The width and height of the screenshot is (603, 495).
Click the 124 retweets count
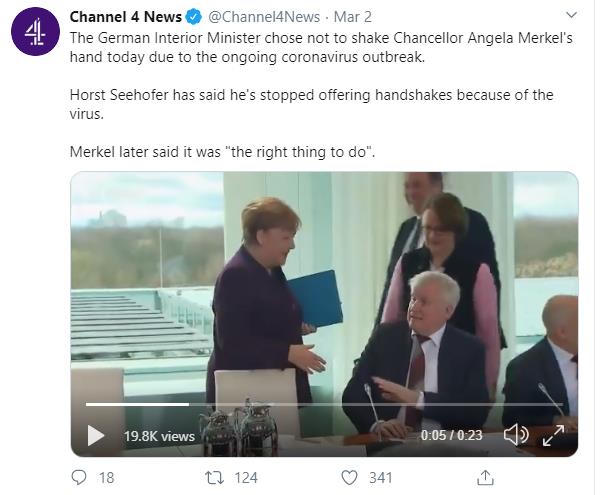tap(245, 478)
